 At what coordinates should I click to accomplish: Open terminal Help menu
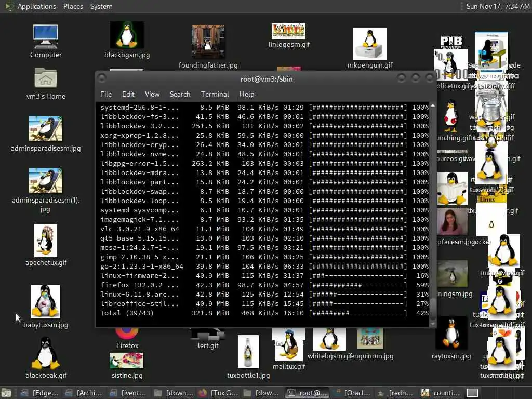coord(247,95)
